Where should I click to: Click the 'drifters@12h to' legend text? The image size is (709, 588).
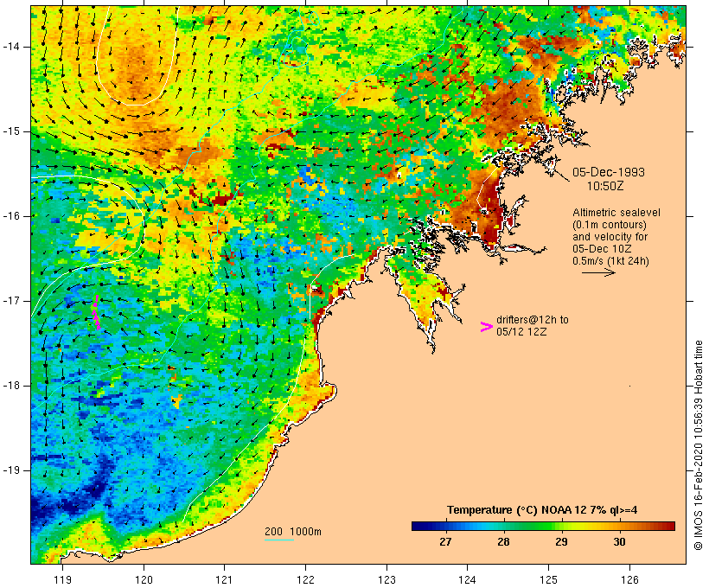[533, 320]
